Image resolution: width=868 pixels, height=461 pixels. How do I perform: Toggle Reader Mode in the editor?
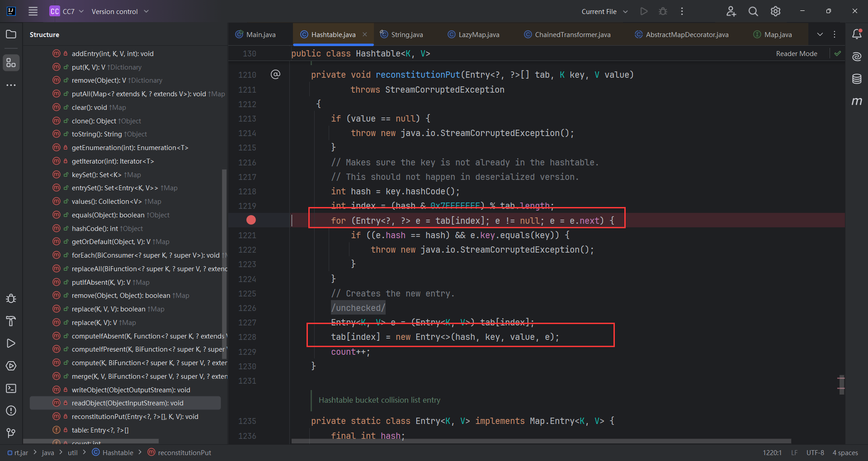tap(797, 53)
